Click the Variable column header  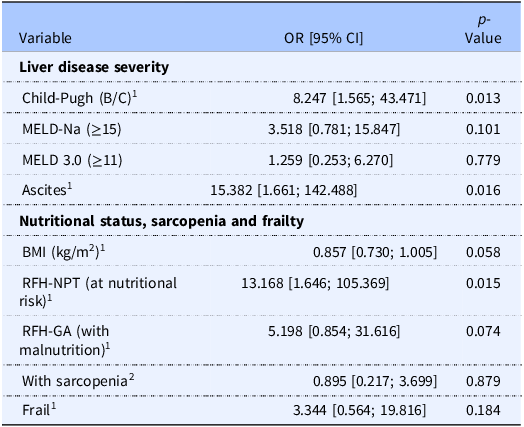click(x=45, y=38)
